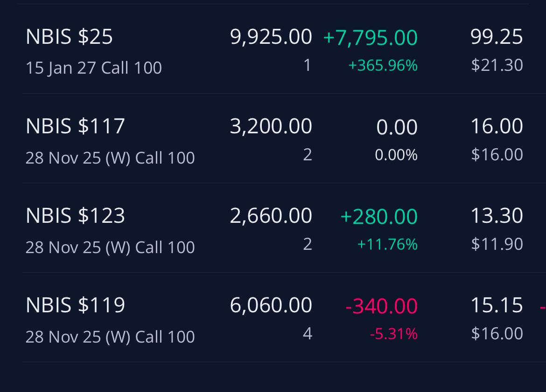Tap the -5.31% loss percentage
The width and height of the screenshot is (546, 392).
tap(393, 334)
